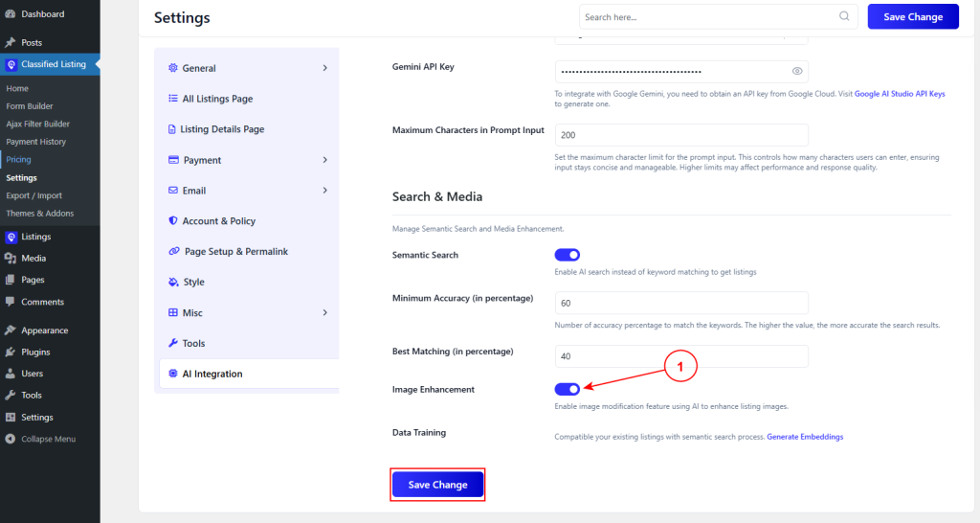The height and width of the screenshot is (523, 980).
Task: Open the Style settings tab
Action: pyautogui.click(x=247, y=283)
